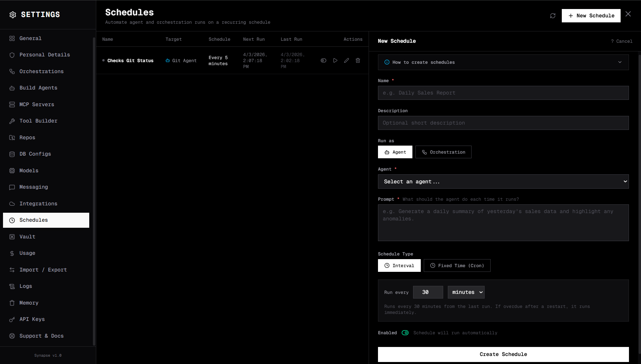Click the Vault icon in sidebar

[12, 237]
